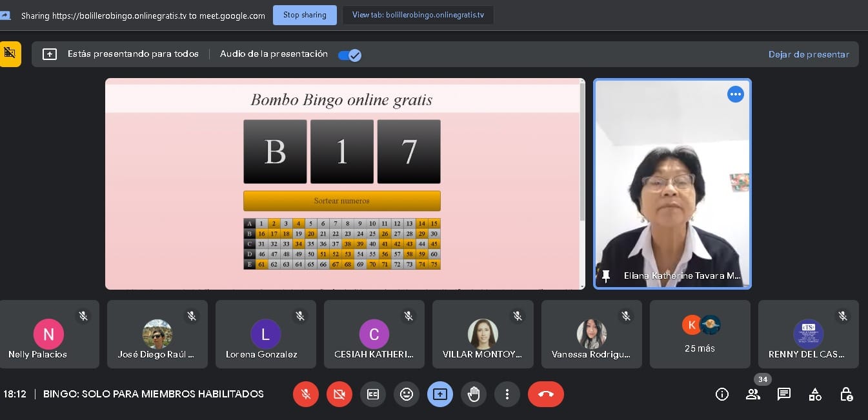Open the chat panel
The image size is (868, 420).
coord(784,394)
